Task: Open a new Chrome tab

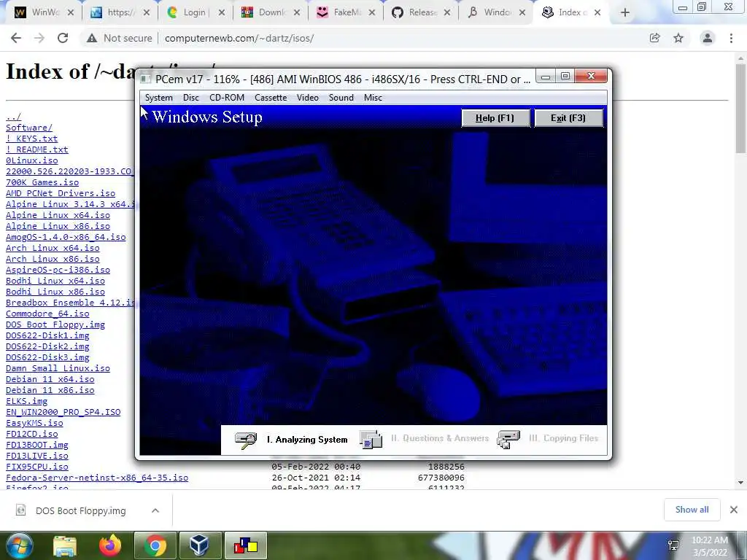Action: [625, 13]
